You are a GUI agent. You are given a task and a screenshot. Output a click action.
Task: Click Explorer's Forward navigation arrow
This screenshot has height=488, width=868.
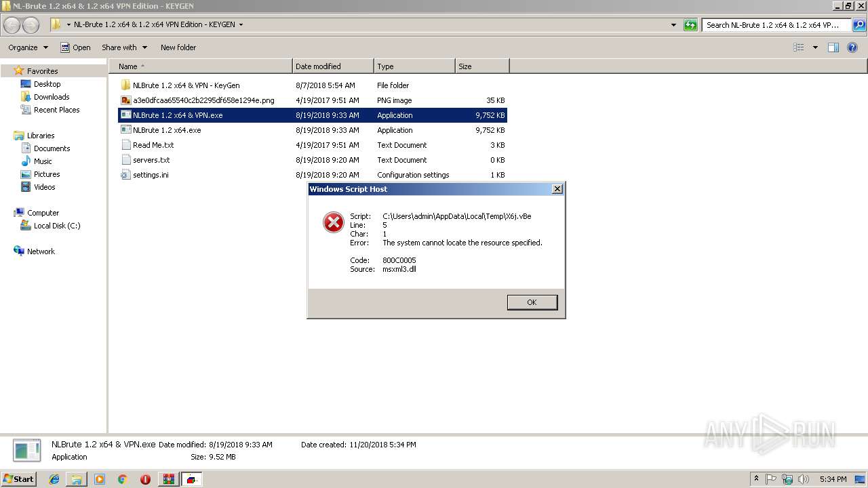click(x=31, y=25)
